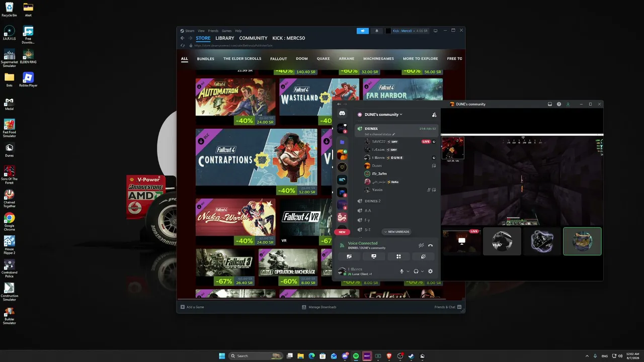Go back with Discord's back arrow
Image resolution: width=644 pixels, height=362 pixels.
(339, 104)
